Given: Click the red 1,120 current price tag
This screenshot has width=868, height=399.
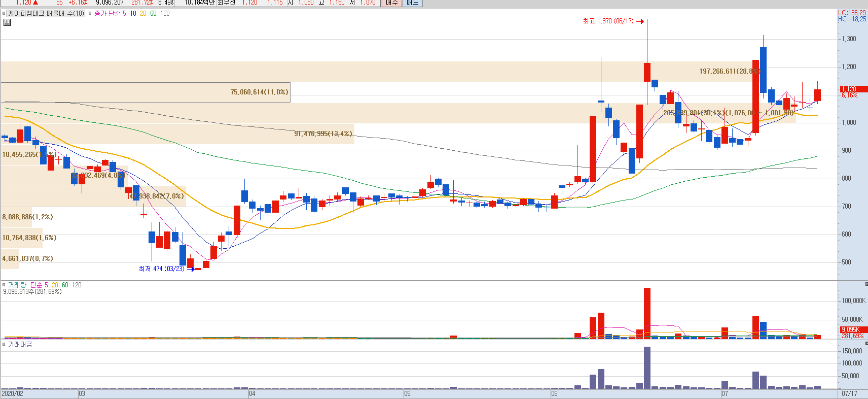Looking at the screenshot, I should point(853,89).
